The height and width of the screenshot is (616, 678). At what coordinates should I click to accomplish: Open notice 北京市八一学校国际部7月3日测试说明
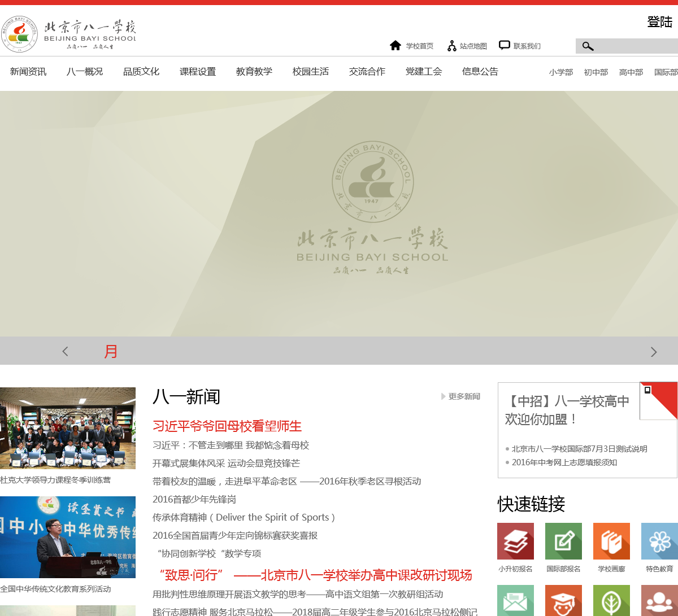click(580, 449)
